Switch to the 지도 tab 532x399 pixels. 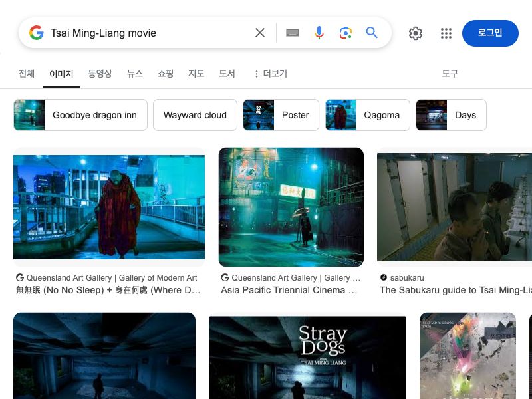pos(196,74)
